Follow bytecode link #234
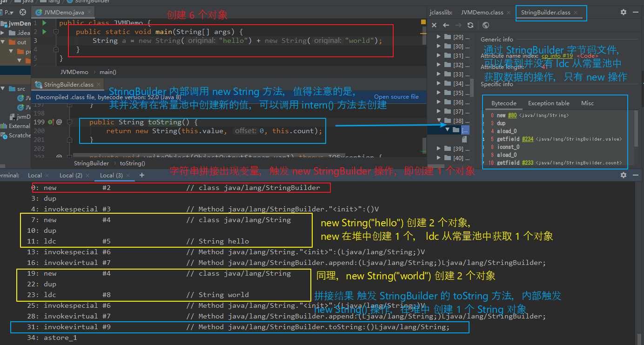This screenshot has height=345, width=644. point(527,139)
